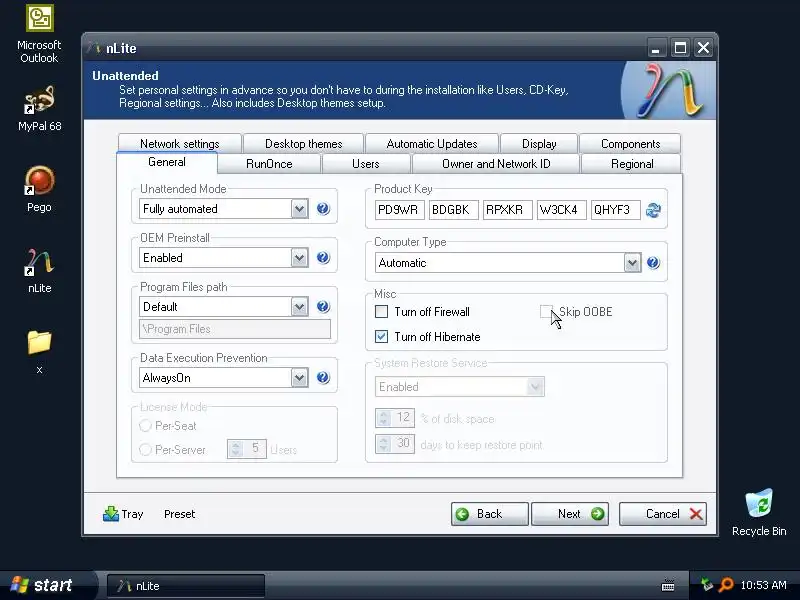
Task: Open the Microsoft Outlook desktop icon
Action: (39, 34)
